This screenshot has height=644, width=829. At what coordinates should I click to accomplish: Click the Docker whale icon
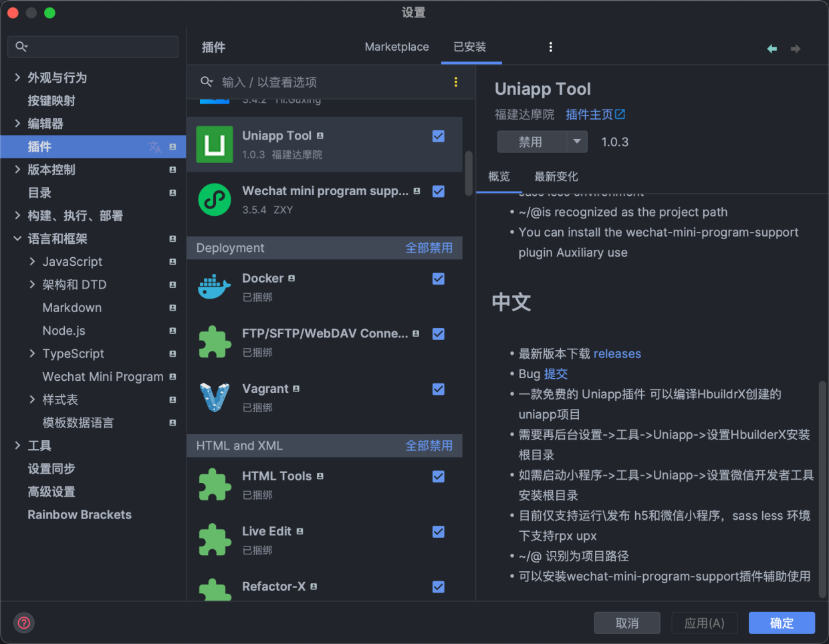click(215, 287)
